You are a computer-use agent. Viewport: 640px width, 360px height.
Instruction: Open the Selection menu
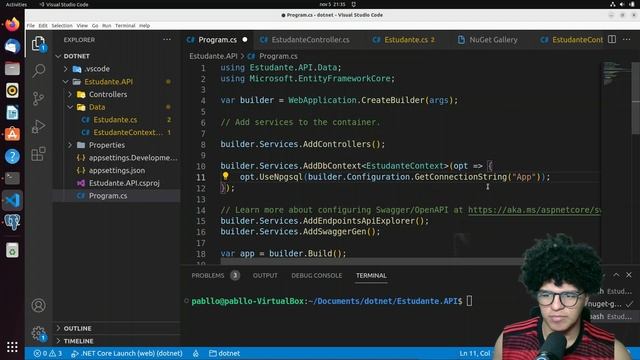[x=62, y=25]
